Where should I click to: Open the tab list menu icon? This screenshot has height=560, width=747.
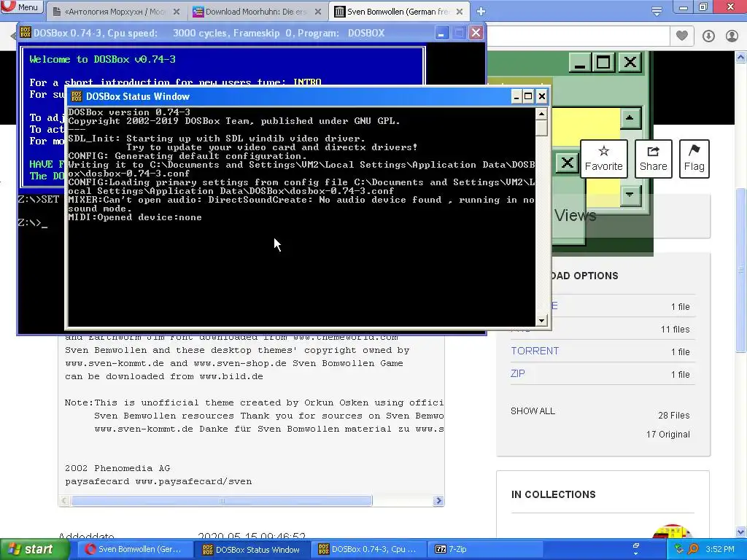click(x=657, y=11)
